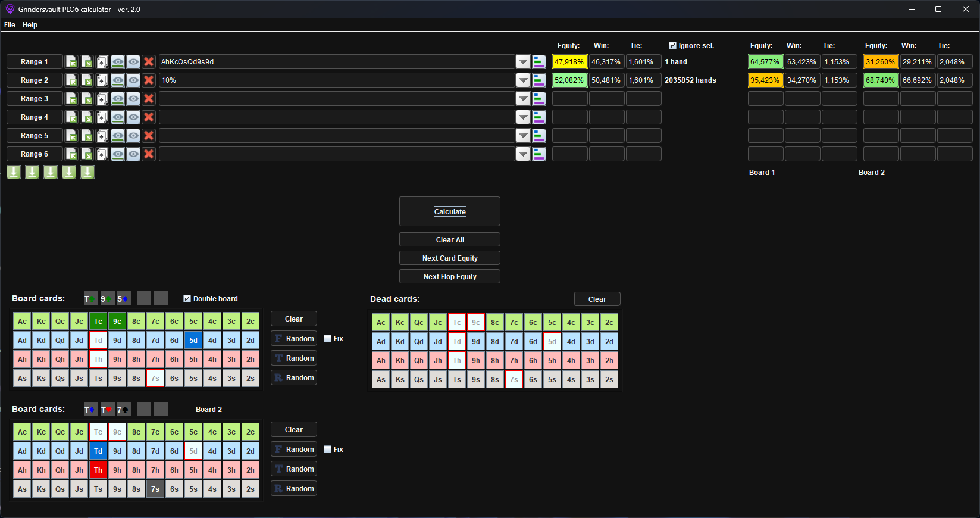The width and height of the screenshot is (980, 518).
Task: Toggle the underlined eye icon for Range 1
Action: (118, 62)
